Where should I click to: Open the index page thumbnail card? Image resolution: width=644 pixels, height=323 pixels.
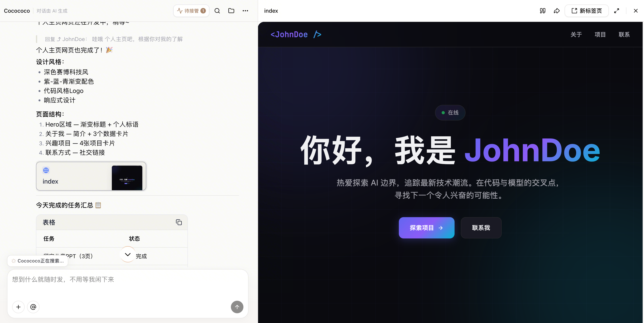click(x=91, y=176)
